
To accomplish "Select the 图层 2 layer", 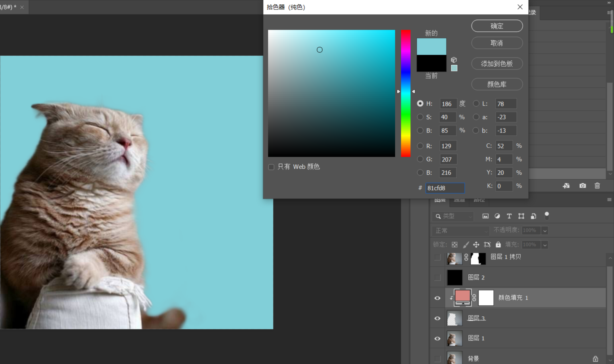I will [518, 277].
